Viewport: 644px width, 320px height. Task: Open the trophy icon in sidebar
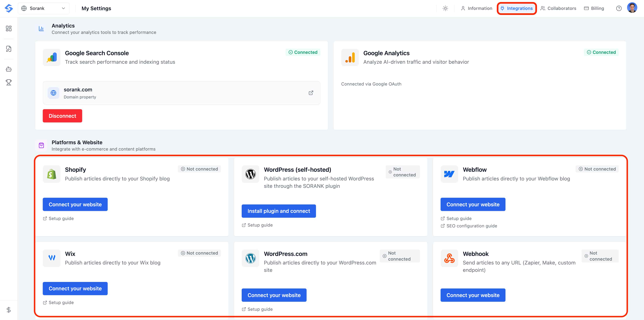pyautogui.click(x=9, y=82)
